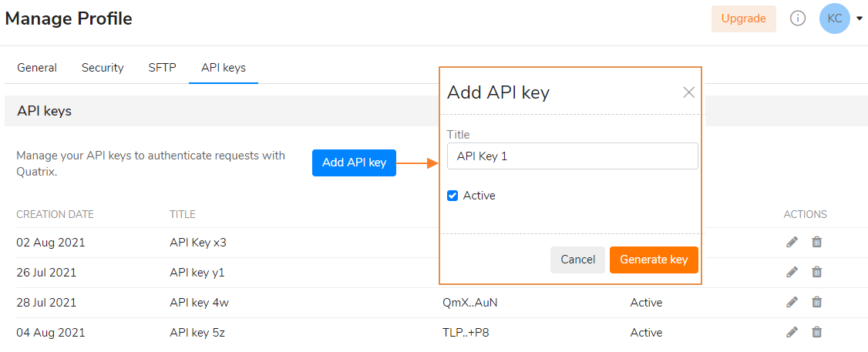
Task: Edit API key 5z with pencil icon
Action: point(792,332)
